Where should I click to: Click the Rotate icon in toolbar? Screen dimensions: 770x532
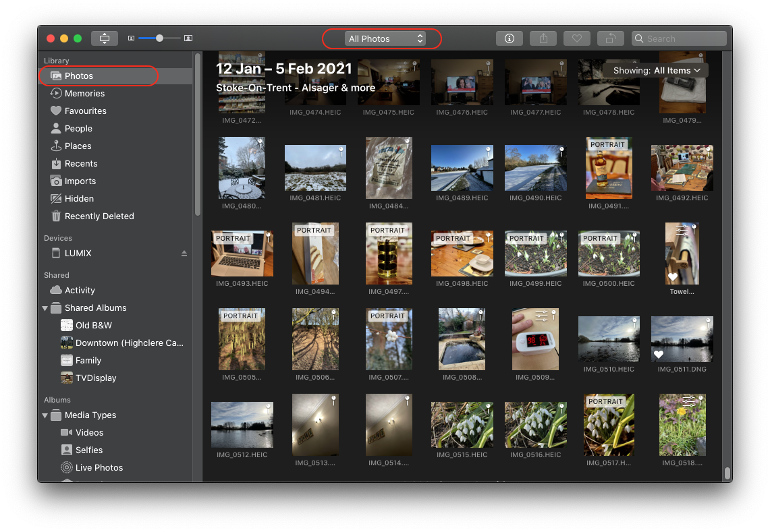[x=610, y=38]
